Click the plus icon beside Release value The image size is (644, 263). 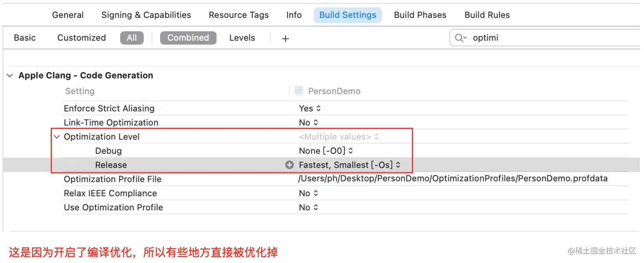(290, 165)
